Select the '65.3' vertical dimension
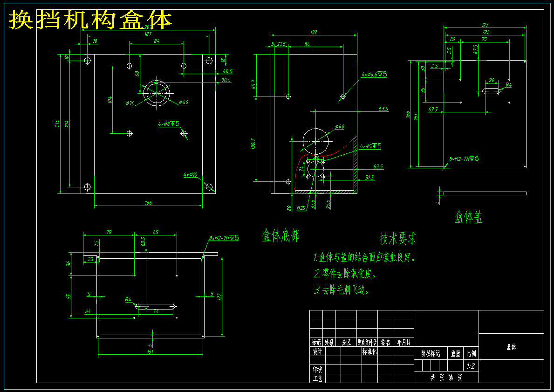The image size is (554, 392). tap(254, 84)
